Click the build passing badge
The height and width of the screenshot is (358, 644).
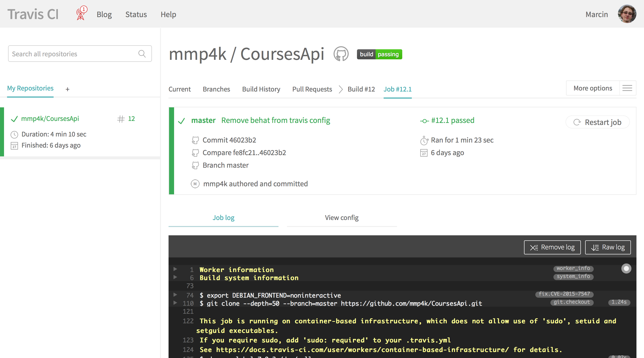coord(379,54)
